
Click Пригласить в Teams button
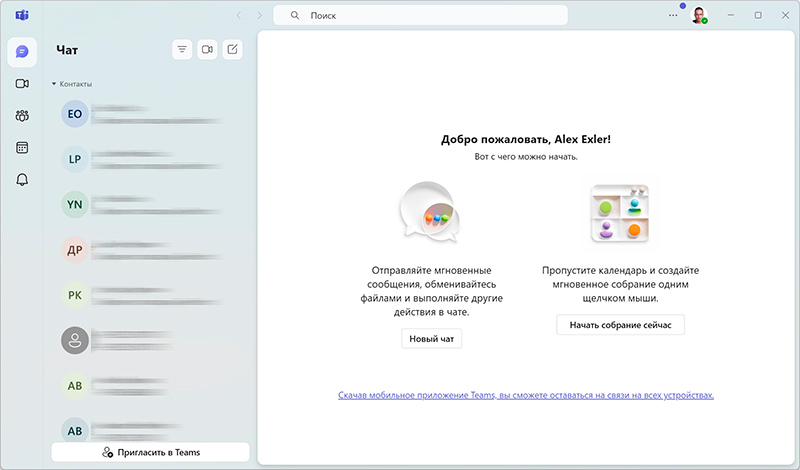click(x=150, y=452)
